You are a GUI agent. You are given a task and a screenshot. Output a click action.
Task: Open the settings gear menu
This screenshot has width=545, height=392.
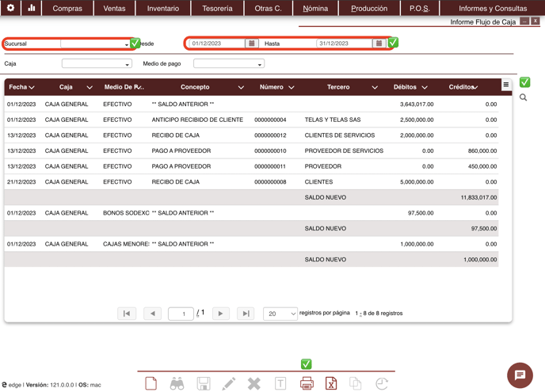10,8
